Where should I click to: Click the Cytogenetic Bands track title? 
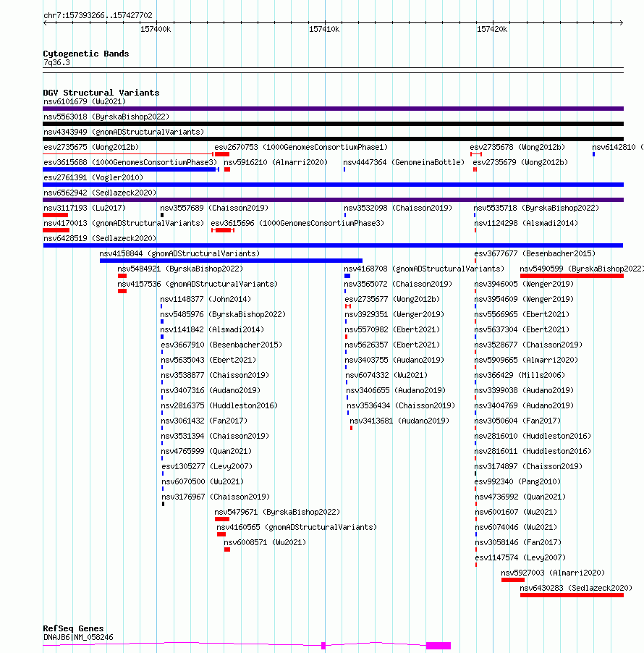pos(86,54)
